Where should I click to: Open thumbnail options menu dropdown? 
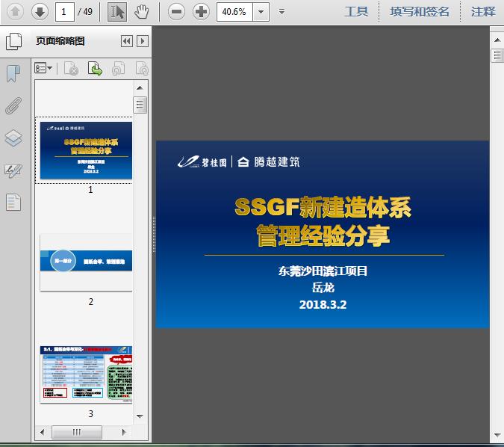click(43, 68)
